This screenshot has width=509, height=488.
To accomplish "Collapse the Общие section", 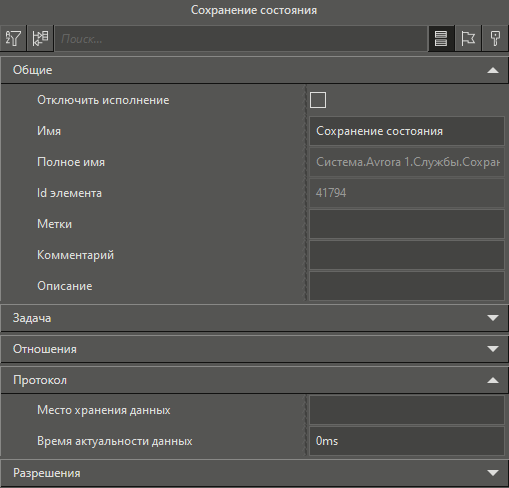I will (254, 70).
